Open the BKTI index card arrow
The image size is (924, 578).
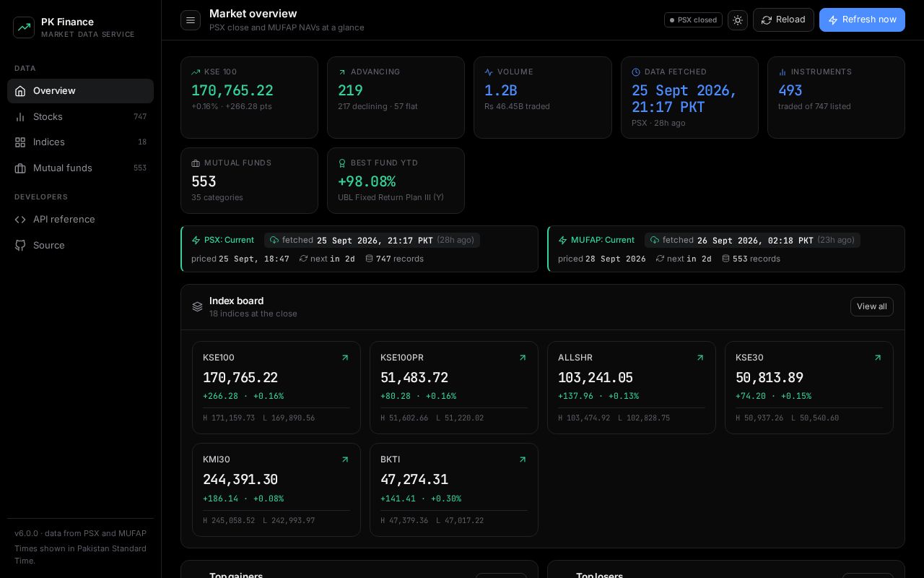[x=523, y=460]
